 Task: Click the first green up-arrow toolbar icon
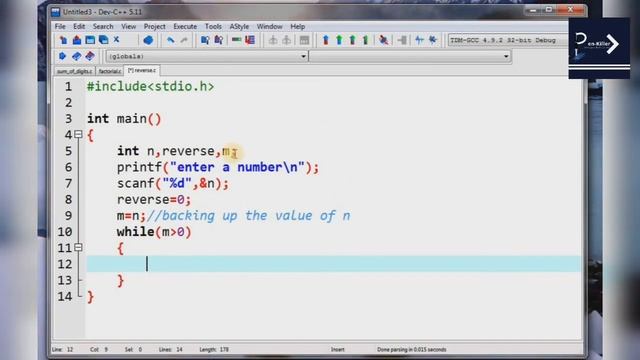tap(339, 40)
